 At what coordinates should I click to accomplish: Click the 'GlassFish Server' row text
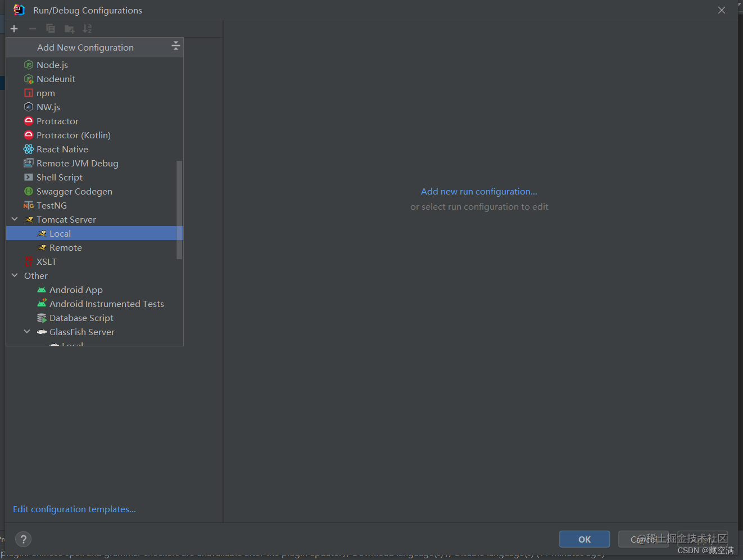(x=82, y=332)
